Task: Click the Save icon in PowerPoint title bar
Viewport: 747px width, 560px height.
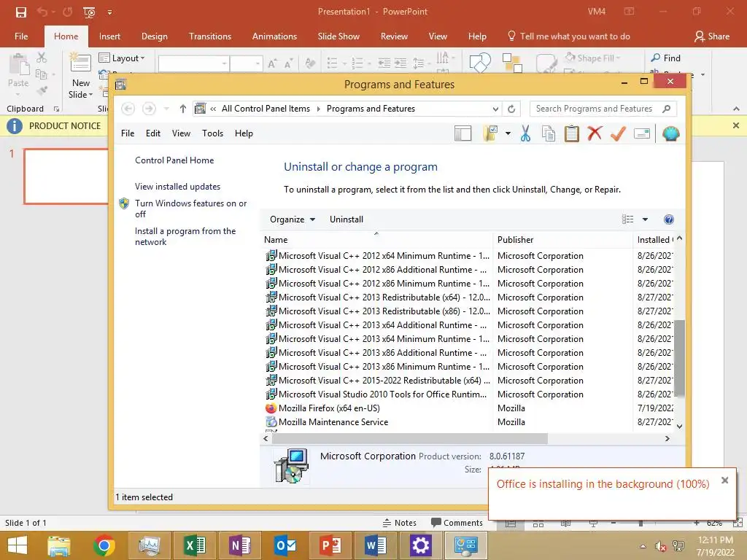Action: click(x=21, y=12)
